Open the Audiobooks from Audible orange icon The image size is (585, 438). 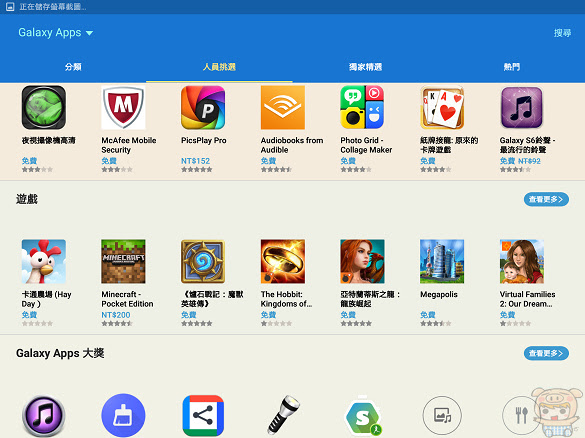tap(283, 107)
